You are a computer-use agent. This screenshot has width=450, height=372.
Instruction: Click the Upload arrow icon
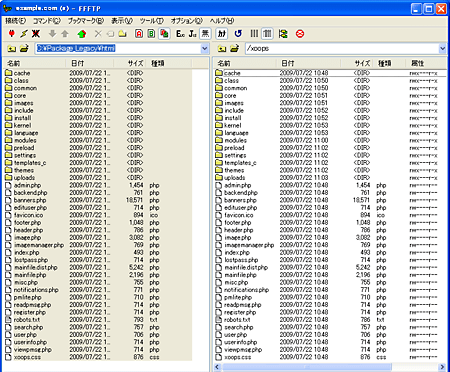[65, 34]
